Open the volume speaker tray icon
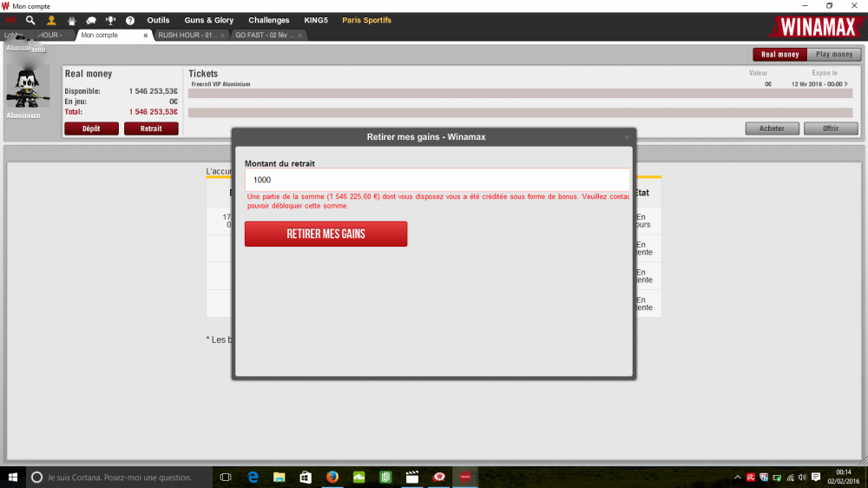Screen dimensions: 868x488 [x=803, y=478]
